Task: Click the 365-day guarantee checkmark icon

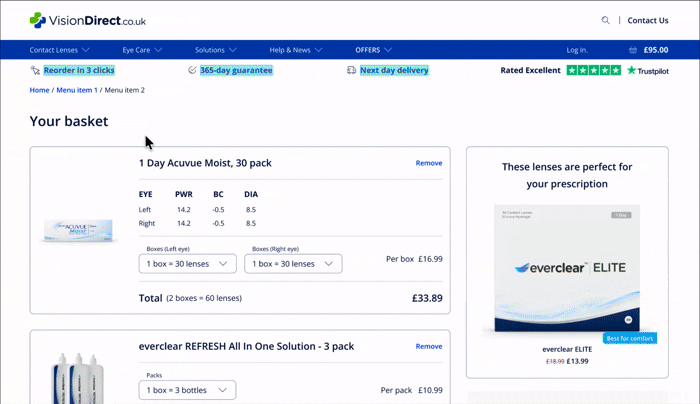Action: [192, 71]
